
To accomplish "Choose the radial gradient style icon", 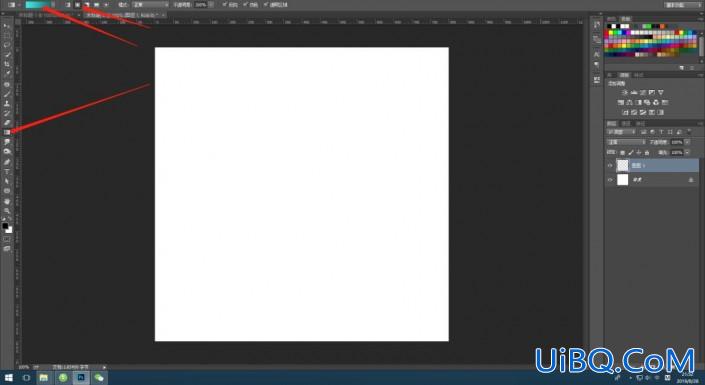I will [x=77, y=4].
